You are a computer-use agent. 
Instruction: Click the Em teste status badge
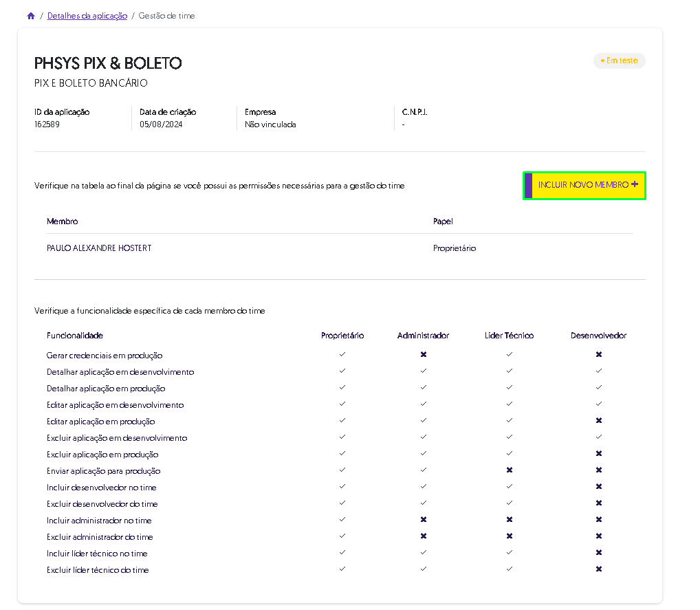619,61
